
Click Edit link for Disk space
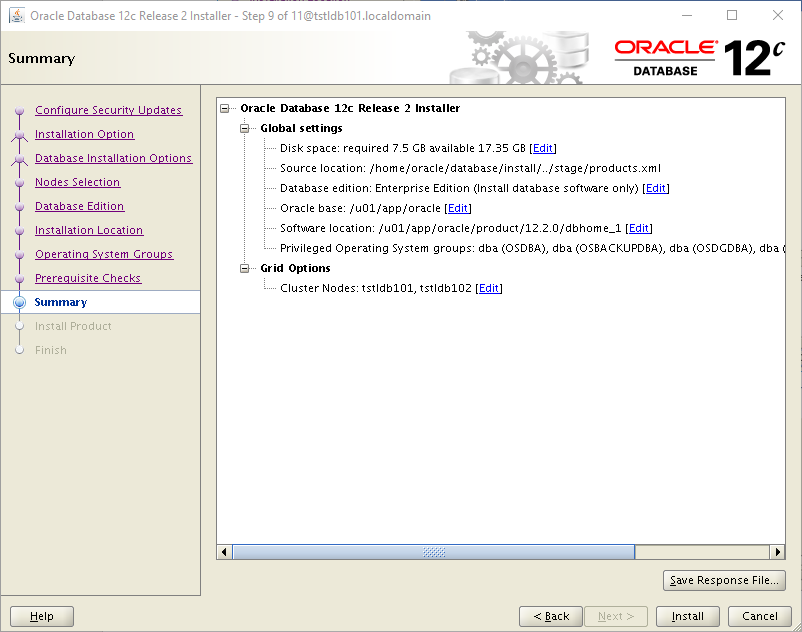pyautogui.click(x=543, y=148)
